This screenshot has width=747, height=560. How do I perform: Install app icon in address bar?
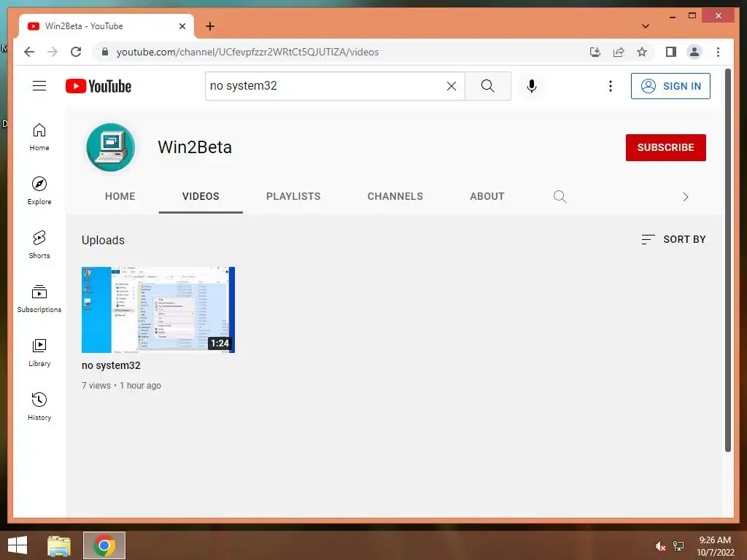[595, 52]
